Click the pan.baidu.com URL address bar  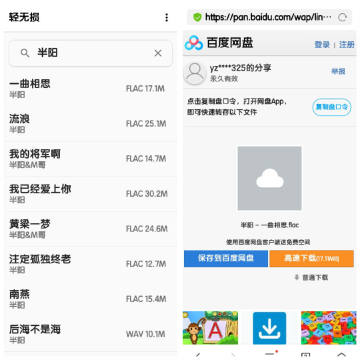point(269,17)
